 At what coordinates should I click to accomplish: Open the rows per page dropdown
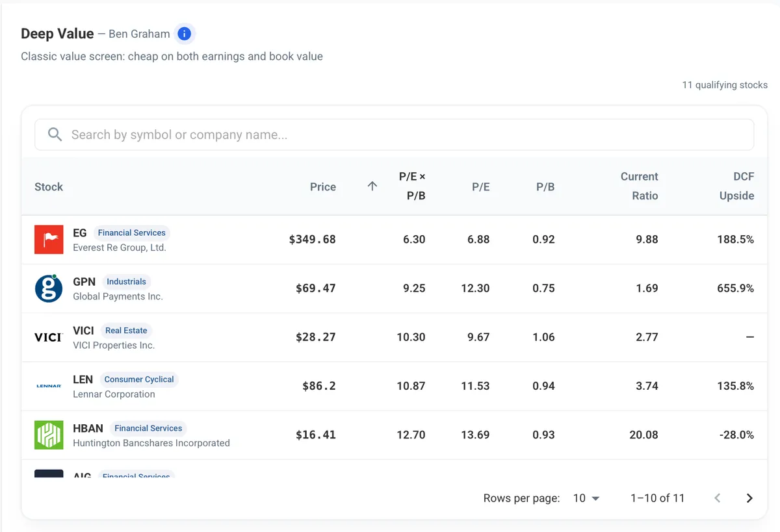[586, 498]
